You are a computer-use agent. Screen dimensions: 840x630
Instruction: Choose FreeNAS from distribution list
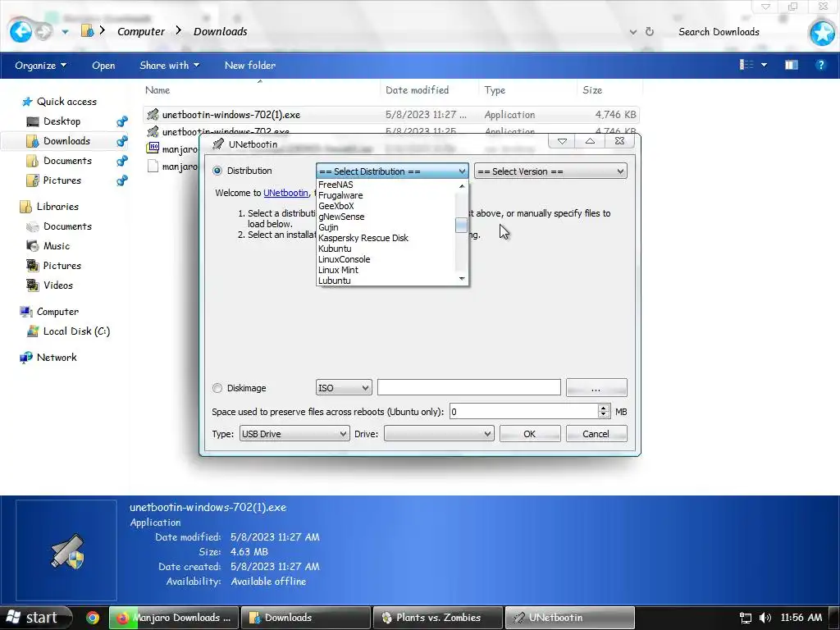(336, 185)
